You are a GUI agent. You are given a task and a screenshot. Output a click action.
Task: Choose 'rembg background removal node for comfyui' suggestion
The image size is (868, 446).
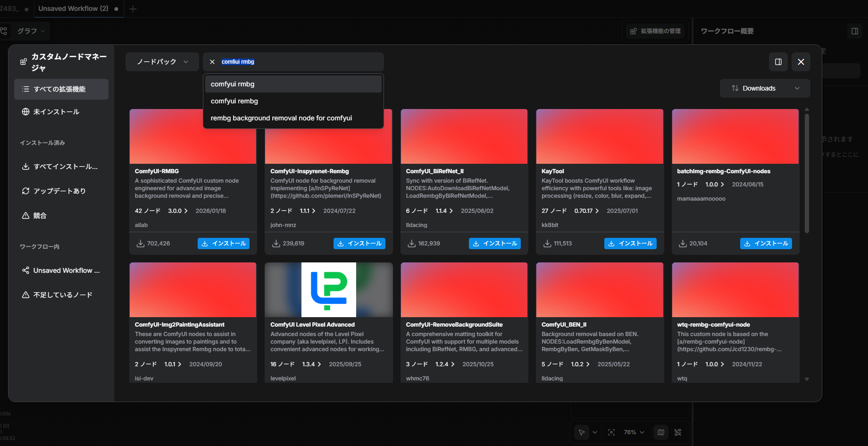tap(293, 118)
